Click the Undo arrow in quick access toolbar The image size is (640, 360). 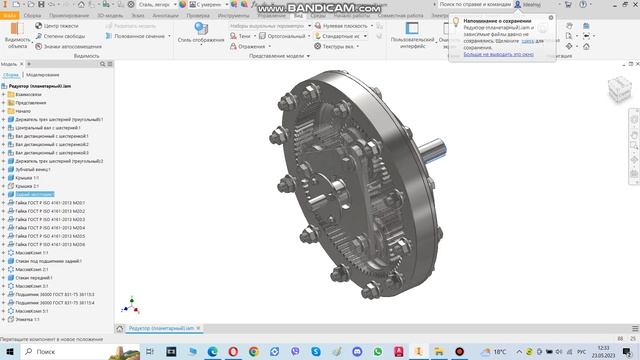tap(51, 4)
